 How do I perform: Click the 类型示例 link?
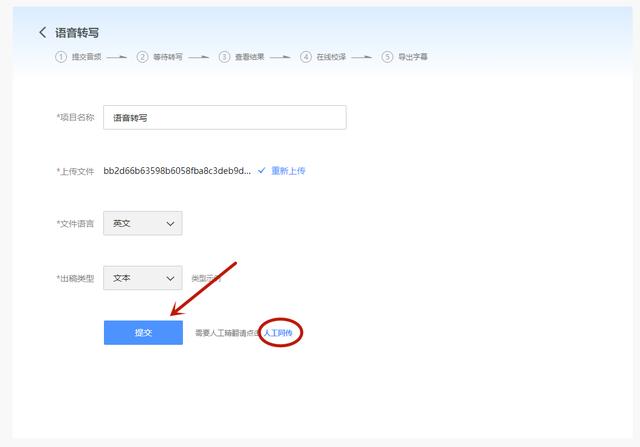pos(206,278)
